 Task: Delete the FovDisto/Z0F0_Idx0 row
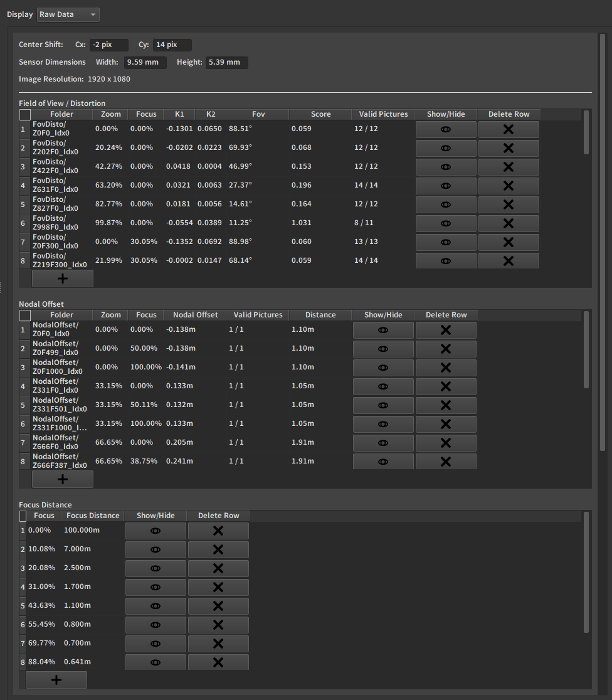pyautogui.click(x=509, y=129)
